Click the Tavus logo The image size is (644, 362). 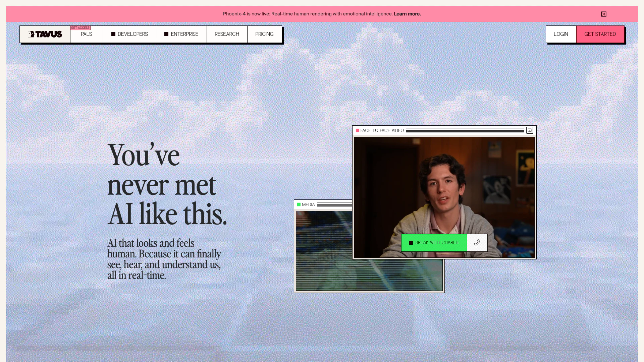point(45,34)
